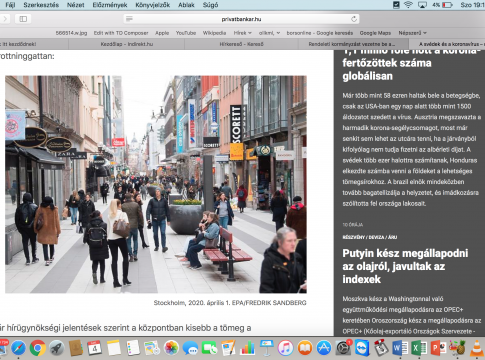Viewport: 485px width, 360px height.
Task: Open the Maps app in the Dock
Action: [x=152, y=348]
